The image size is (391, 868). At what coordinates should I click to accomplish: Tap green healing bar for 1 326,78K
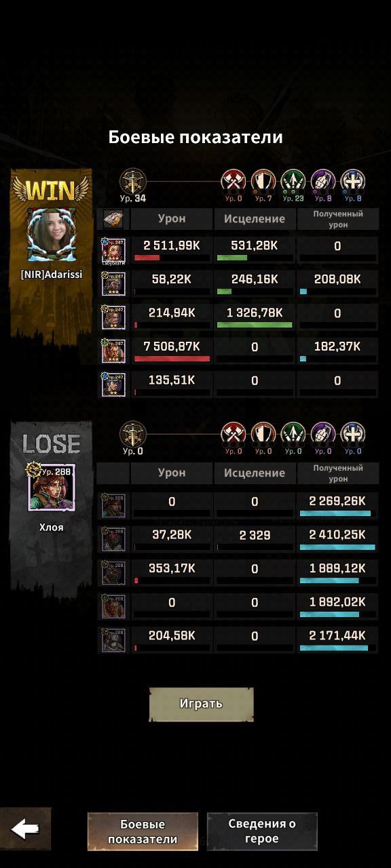pyautogui.click(x=255, y=325)
